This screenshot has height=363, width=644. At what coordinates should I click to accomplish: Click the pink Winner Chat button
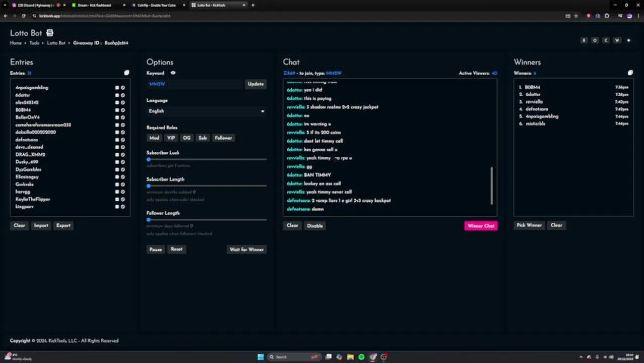(x=481, y=226)
